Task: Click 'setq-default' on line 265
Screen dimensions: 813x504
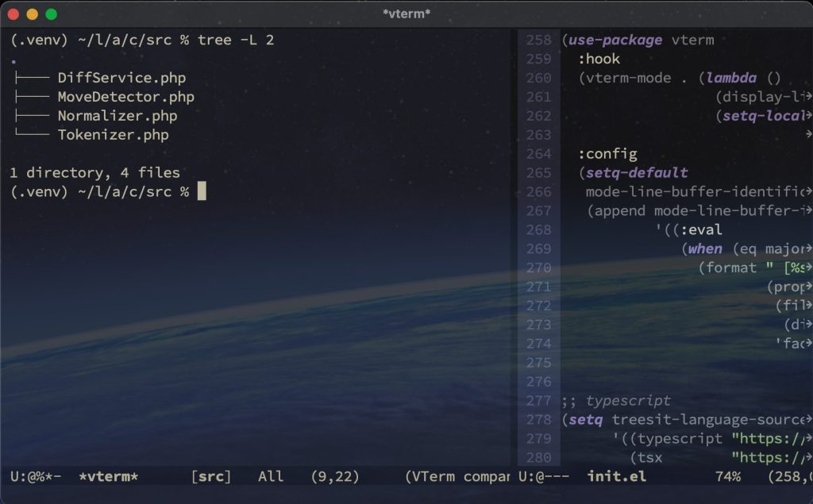Action: [x=637, y=173]
